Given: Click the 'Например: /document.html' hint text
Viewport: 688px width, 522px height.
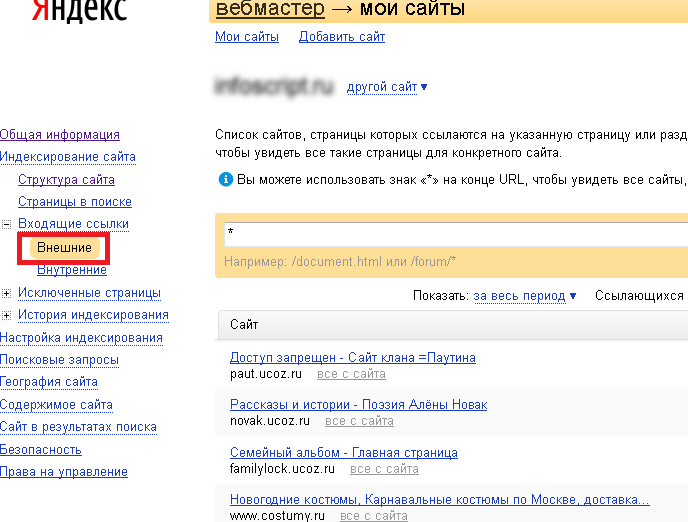Looking at the screenshot, I should 340,262.
